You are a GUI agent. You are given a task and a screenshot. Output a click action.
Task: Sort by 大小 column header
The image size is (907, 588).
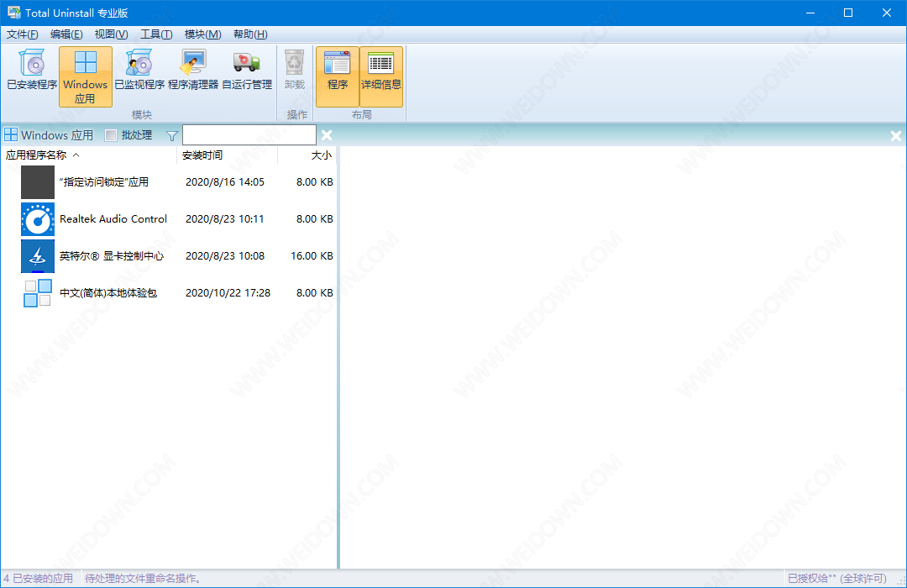(x=307, y=155)
